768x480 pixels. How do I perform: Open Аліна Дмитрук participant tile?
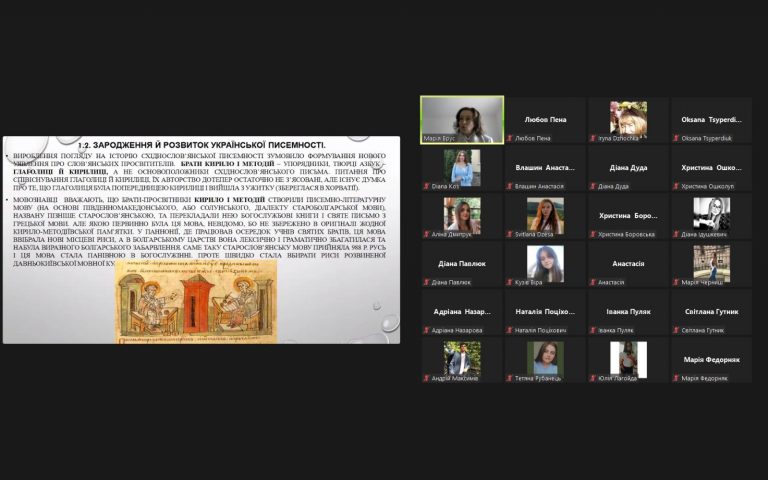(x=462, y=216)
